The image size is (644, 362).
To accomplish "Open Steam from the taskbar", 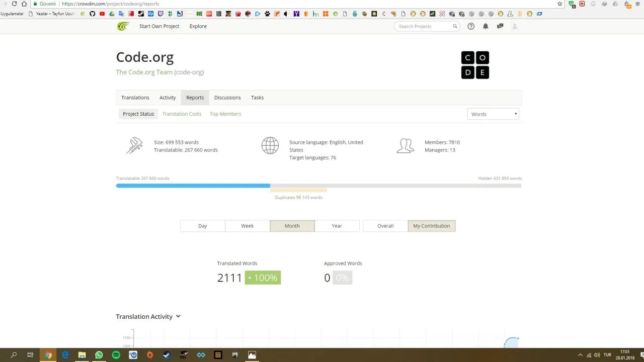I will 167,355.
